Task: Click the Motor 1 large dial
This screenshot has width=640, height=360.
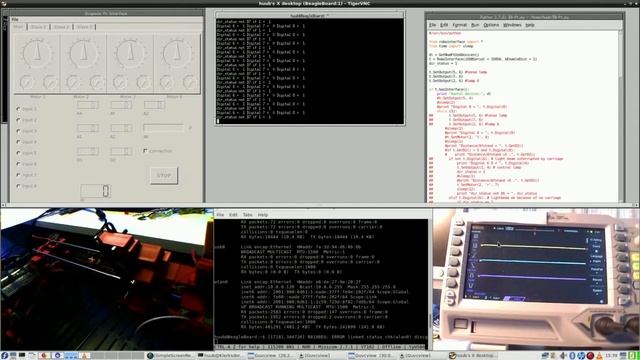Action: pos(37,53)
